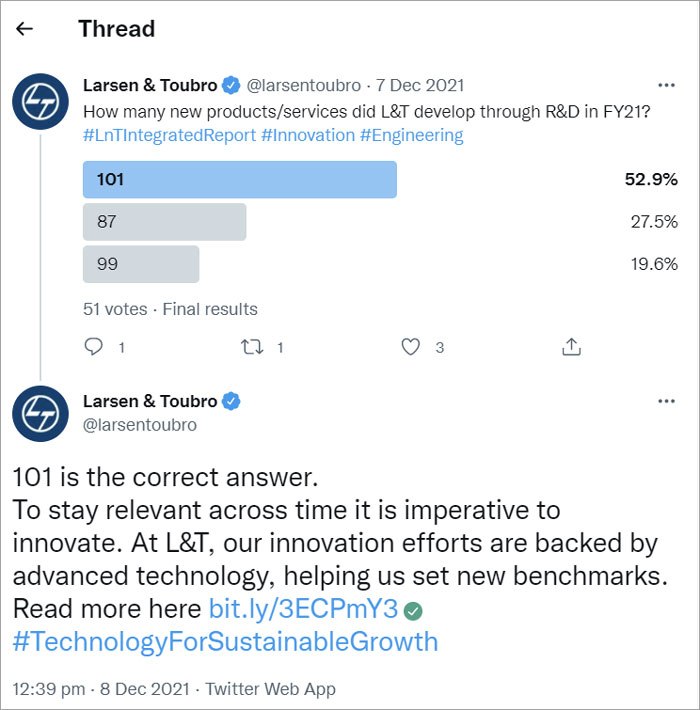Open more options menu on poll tweet
This screenshot has height=710, width=700.
[666, 85]
